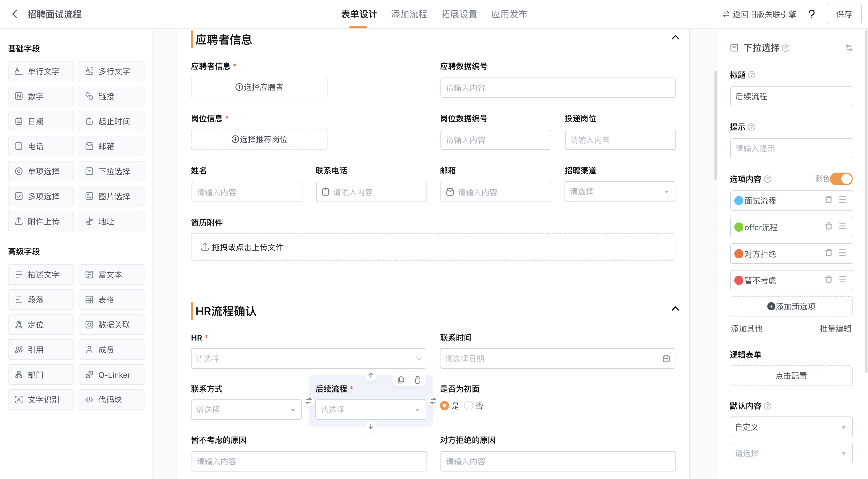Add a 数据关联 field from palette
868x479 pixels.
(111, 325)
